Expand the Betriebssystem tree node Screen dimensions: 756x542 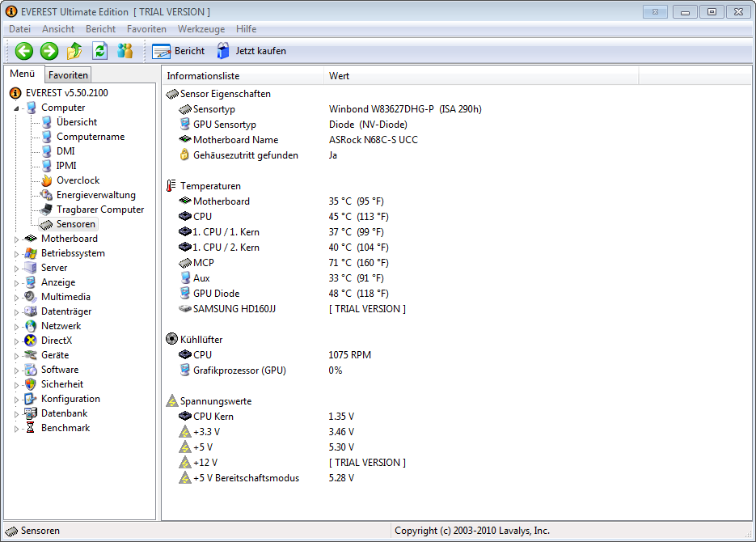tap(16, 254)
